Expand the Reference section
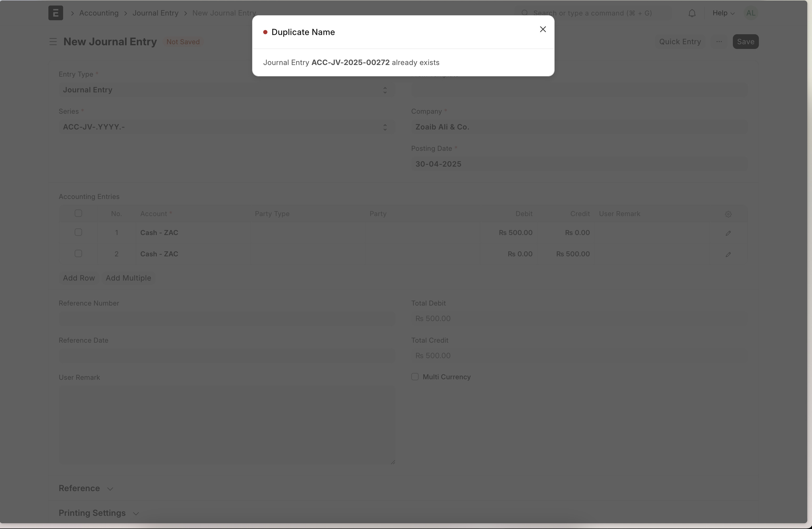Image resolution: width=812 pixels, height=529 pixels. tap(86, 488)
